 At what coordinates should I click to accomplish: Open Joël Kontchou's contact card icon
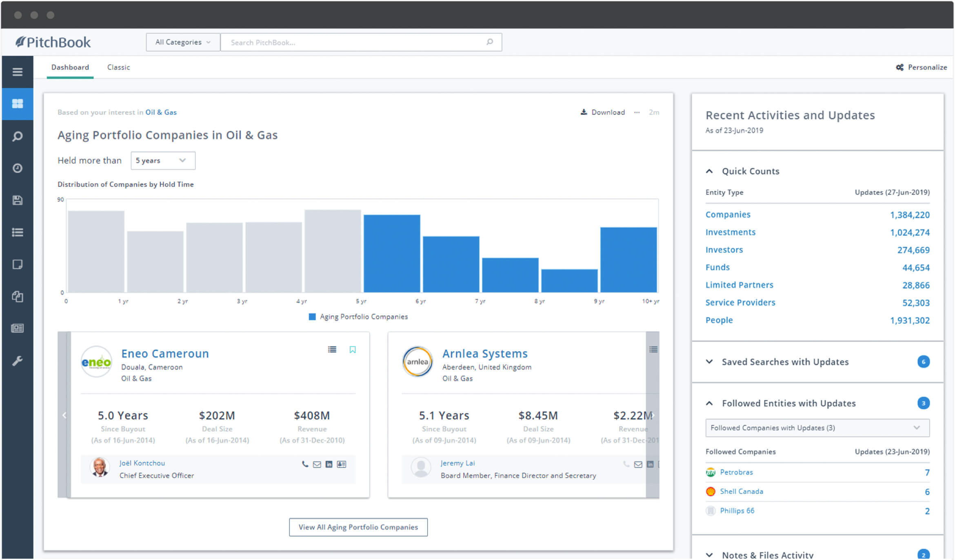coord(342,464)
